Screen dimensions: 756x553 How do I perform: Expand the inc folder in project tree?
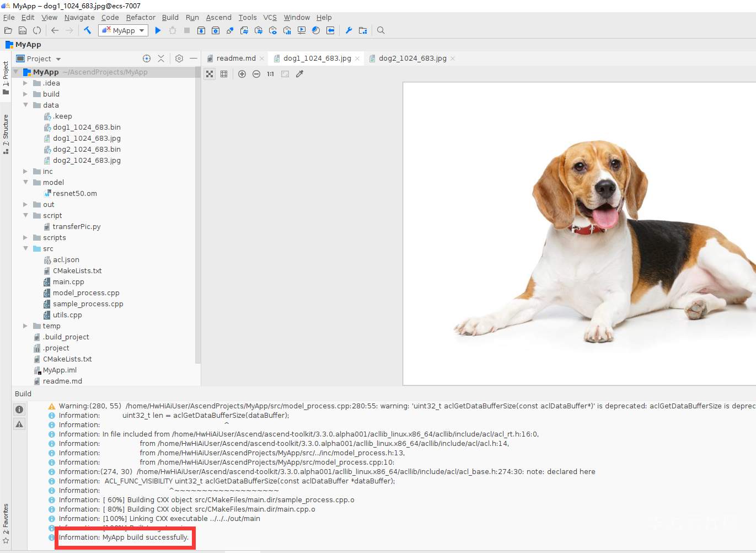[25, 171]
